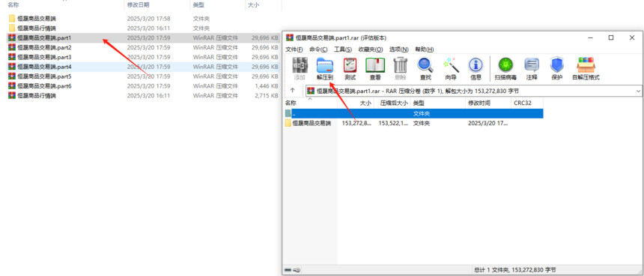Screen dimensions: 644x276
Task: Select the 恒晟商品交易端.part5 file name in Explorer
Action: point(44,76)
